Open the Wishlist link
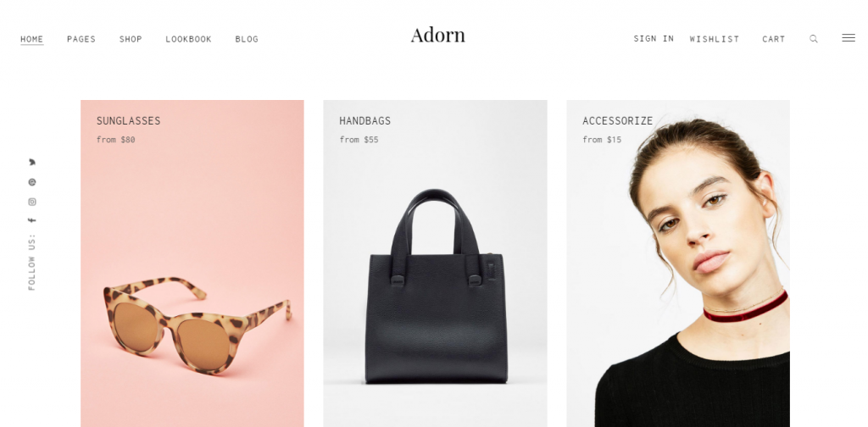 coord(714,39)
